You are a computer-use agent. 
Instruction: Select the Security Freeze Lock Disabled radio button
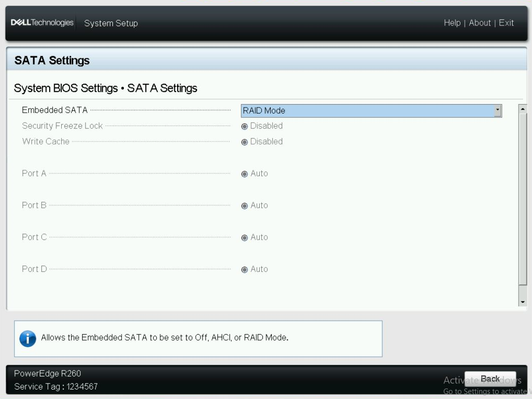tap(245, 126)
